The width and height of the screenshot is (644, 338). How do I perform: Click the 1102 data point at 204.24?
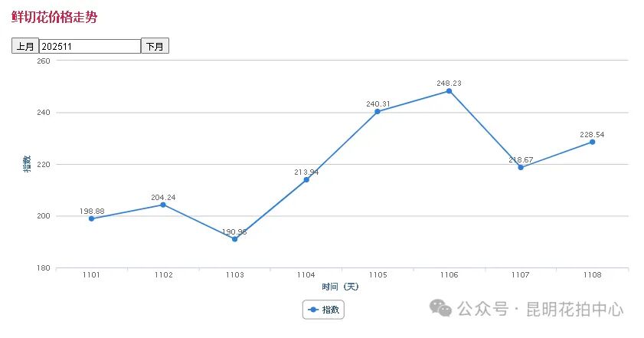(x=163, y=205)
